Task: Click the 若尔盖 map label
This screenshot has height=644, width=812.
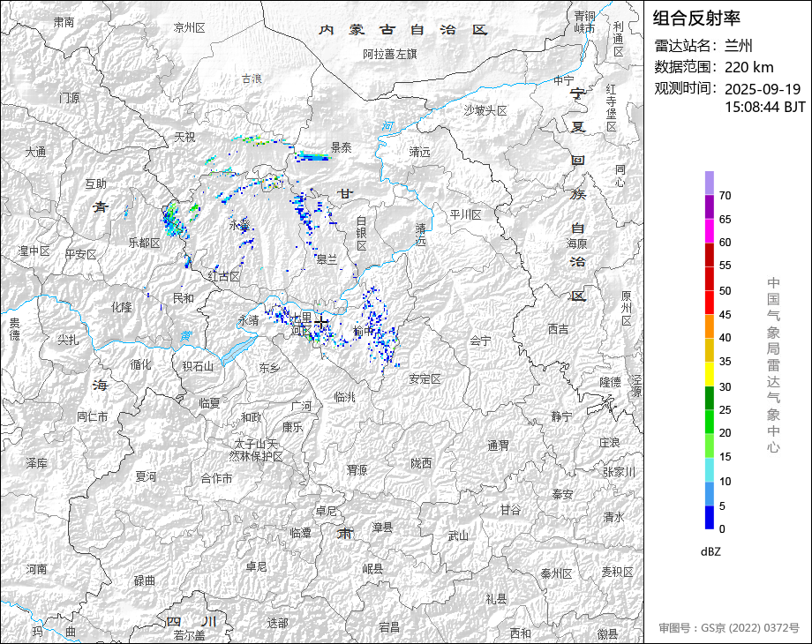Action: tap(189, 635)
